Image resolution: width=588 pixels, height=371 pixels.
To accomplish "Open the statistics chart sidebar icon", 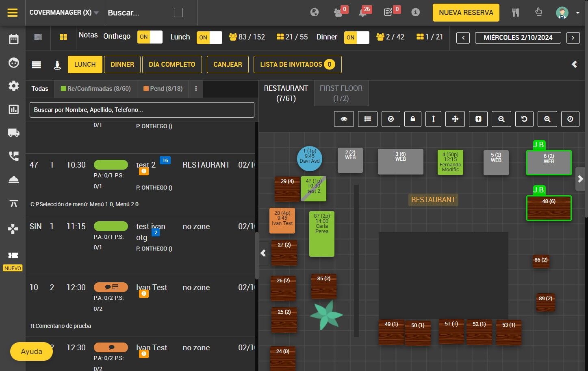I will click(13, 109).
